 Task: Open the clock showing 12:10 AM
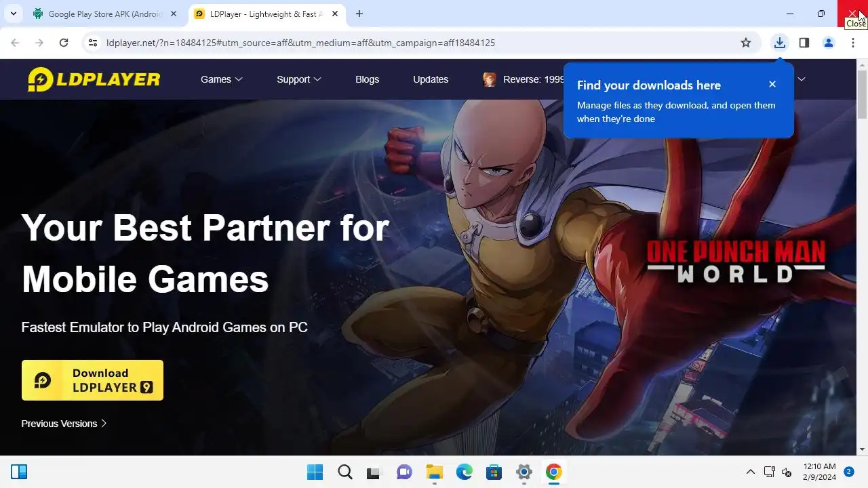tap(819, 472)
